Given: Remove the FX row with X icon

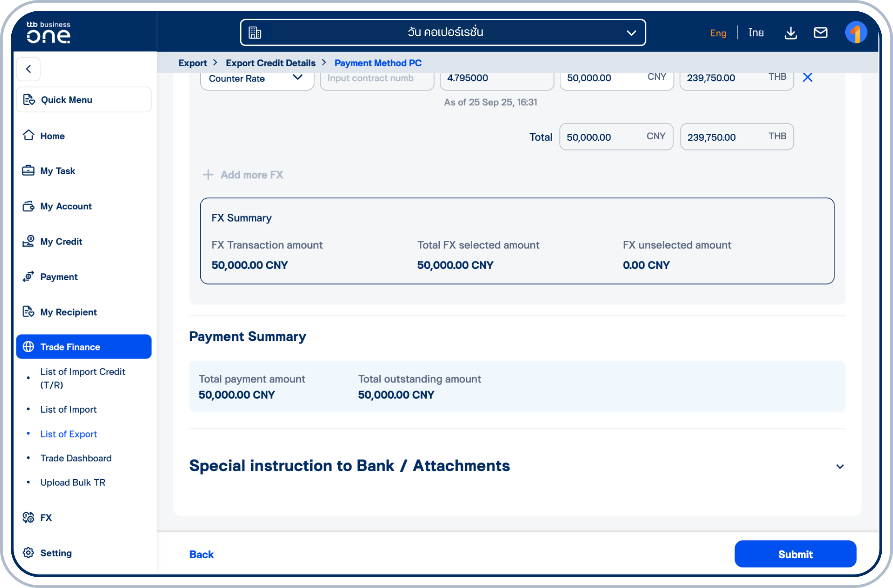Looking at the screenshot, I should click(x=808, y=78).
